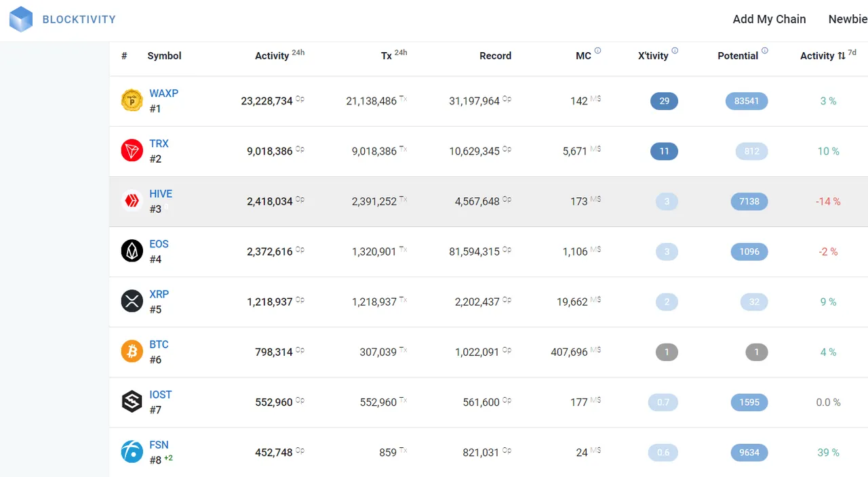Click the HIVE logo icon

click(x=132, y=201)
